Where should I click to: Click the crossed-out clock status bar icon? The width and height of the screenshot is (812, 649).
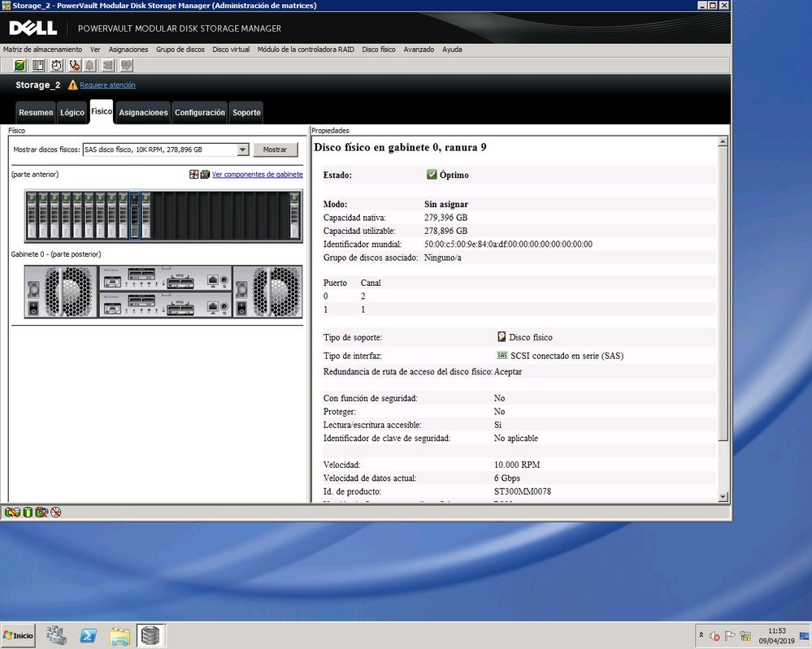(56, 513)
